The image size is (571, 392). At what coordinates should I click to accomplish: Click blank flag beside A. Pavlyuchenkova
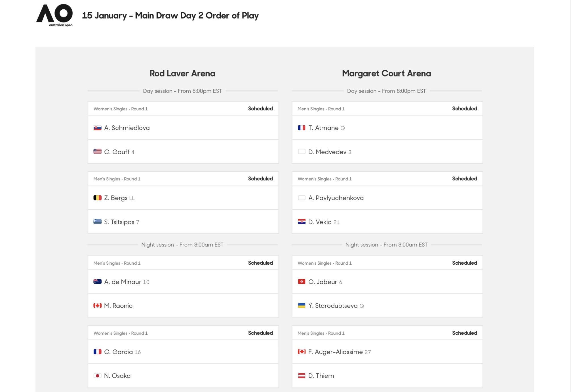click(302, 198)
